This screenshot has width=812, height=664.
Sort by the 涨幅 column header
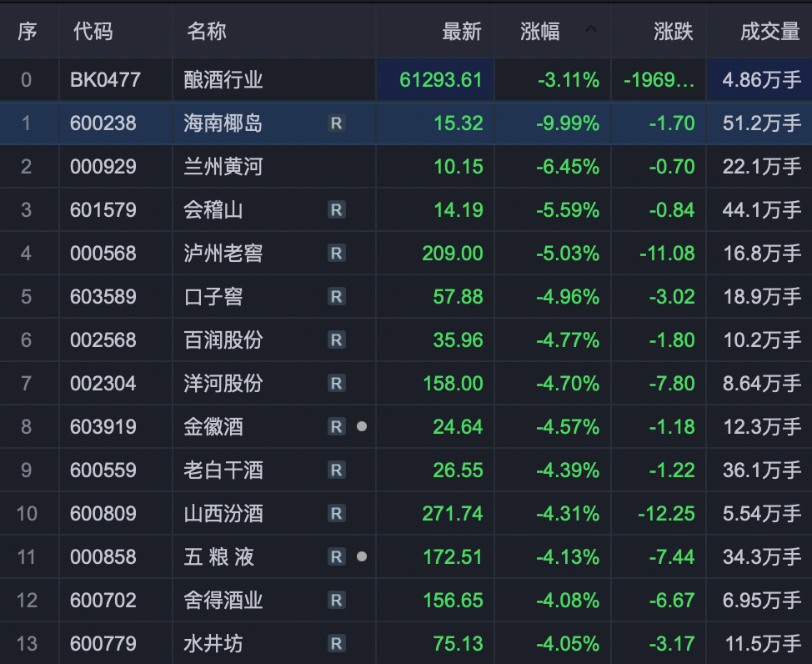pos(540,32)
